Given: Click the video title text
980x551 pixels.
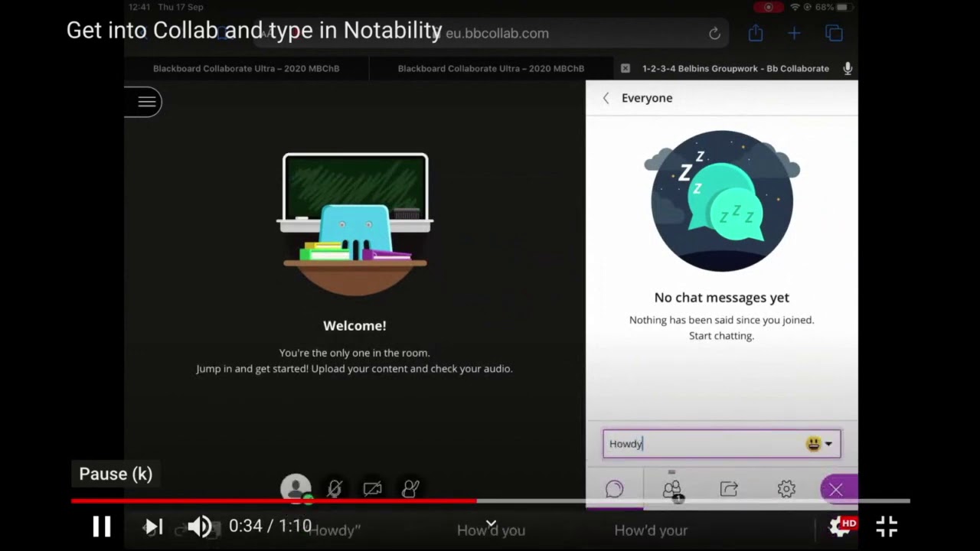Looking at the screenshot, I should tap(254, 31).
